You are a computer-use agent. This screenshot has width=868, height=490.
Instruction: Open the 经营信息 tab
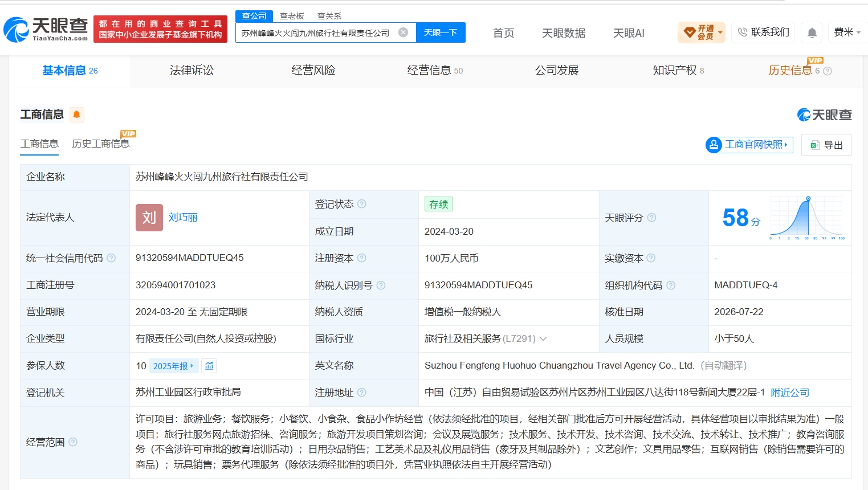(x=435, y=71)
